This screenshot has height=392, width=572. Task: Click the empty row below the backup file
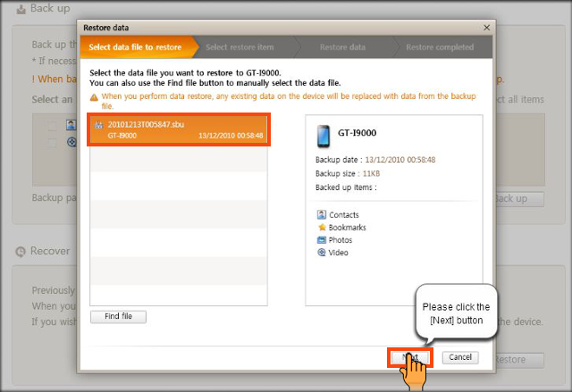coord(177,159)
